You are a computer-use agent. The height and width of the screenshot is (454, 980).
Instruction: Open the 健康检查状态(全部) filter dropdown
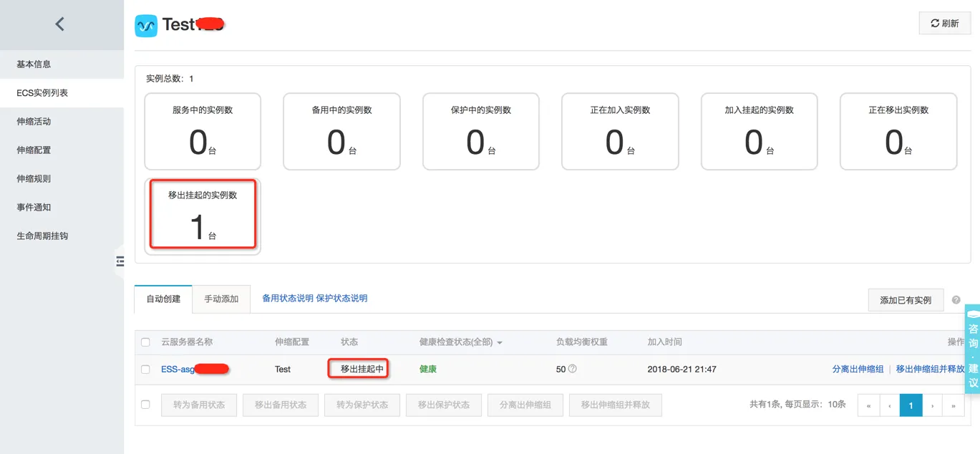(x=460, y=342)
